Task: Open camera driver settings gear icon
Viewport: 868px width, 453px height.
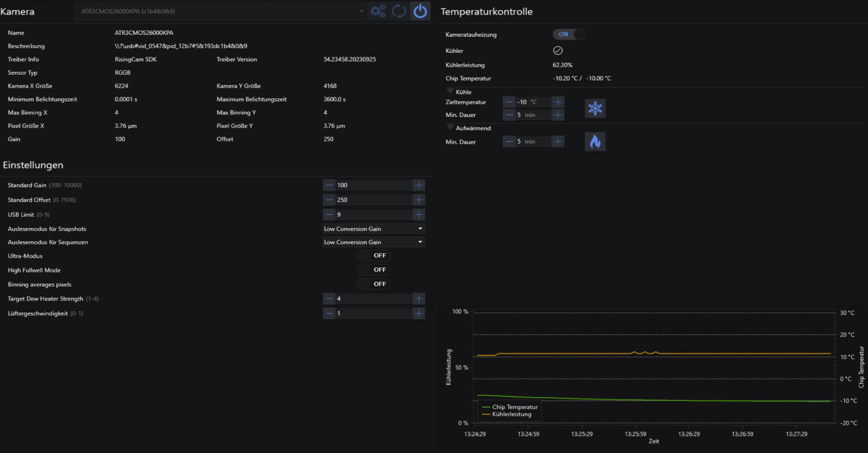Action: click(378, 11)
